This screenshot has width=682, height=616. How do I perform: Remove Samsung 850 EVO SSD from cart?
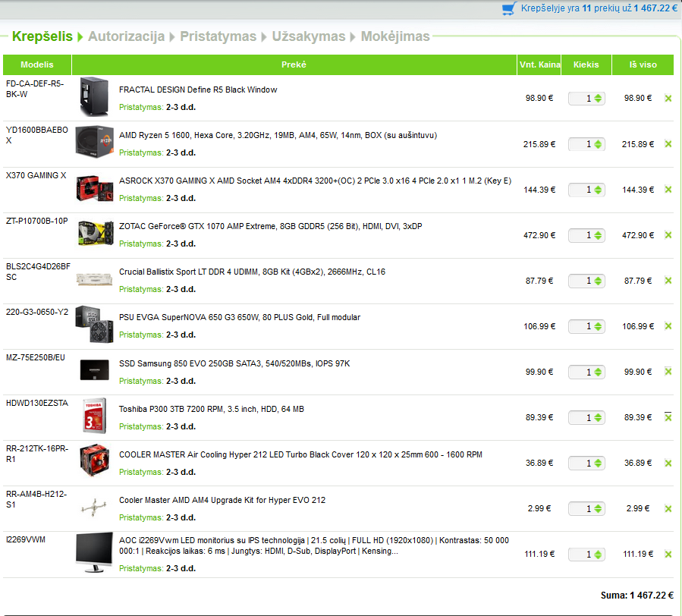tap(668, 372)
